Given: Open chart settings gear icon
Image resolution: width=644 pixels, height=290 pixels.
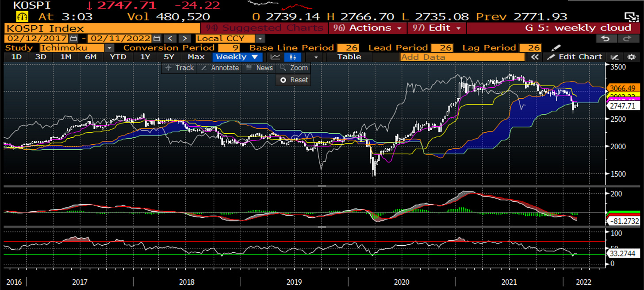Looking at the screenshot, I should point(631,57).
